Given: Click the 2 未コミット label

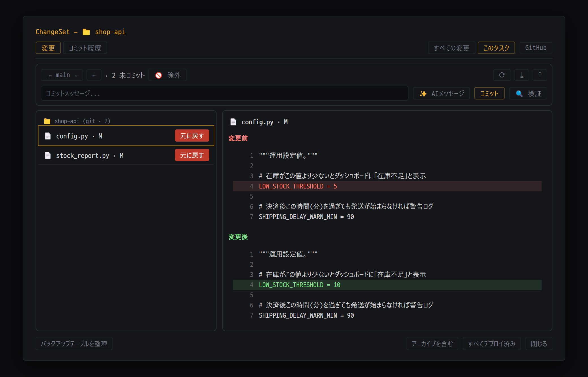Looking at the screenshot, I should (x=128, y=75).
